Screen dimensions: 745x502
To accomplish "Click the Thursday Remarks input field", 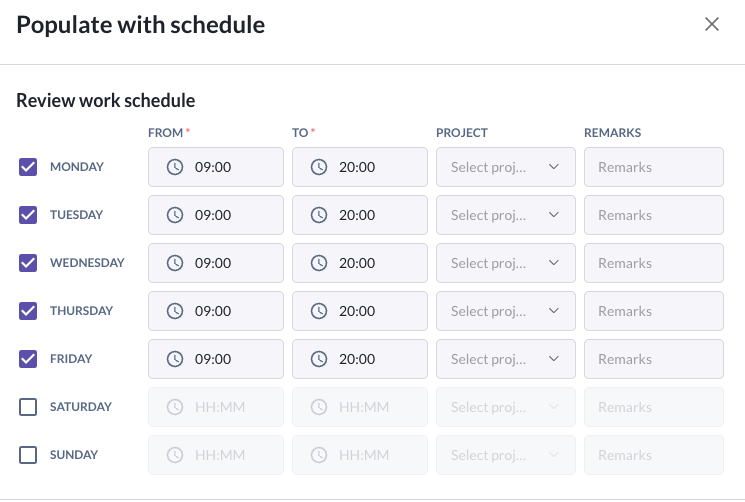I will tap(653, 311).
